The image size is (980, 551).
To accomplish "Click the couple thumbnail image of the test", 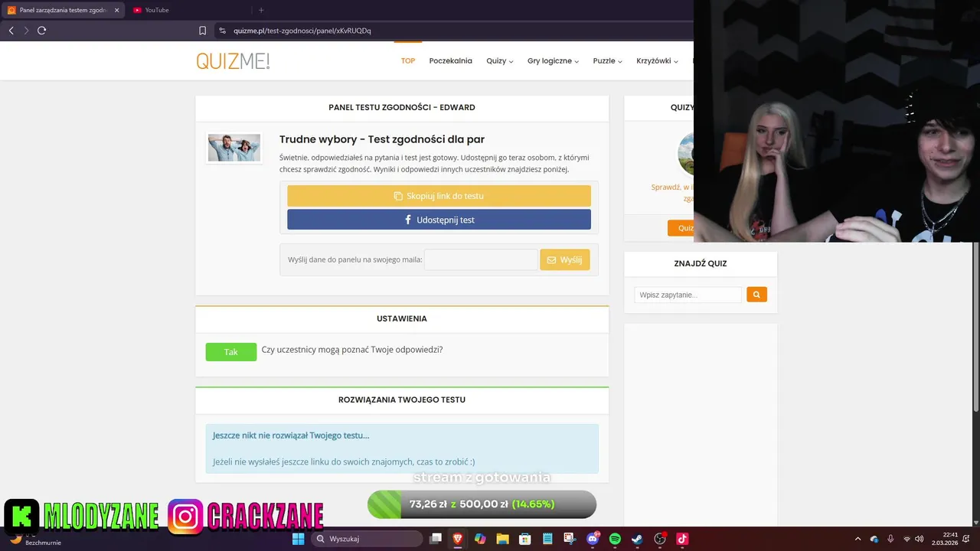I will coord(234,148).
